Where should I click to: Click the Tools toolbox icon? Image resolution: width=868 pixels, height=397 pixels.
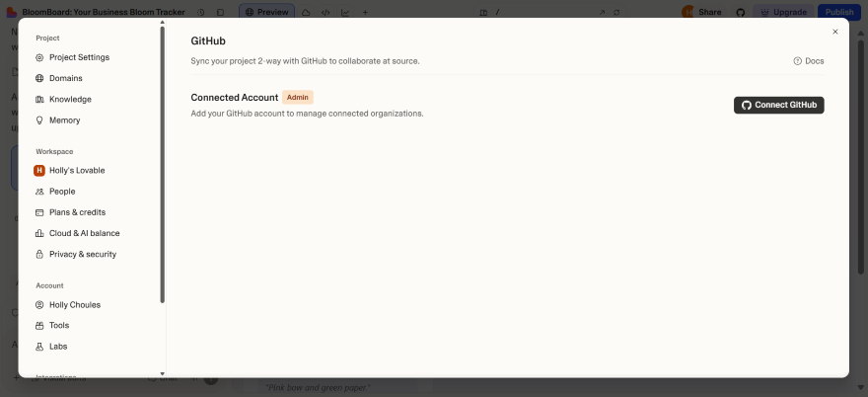pos(39,326)
